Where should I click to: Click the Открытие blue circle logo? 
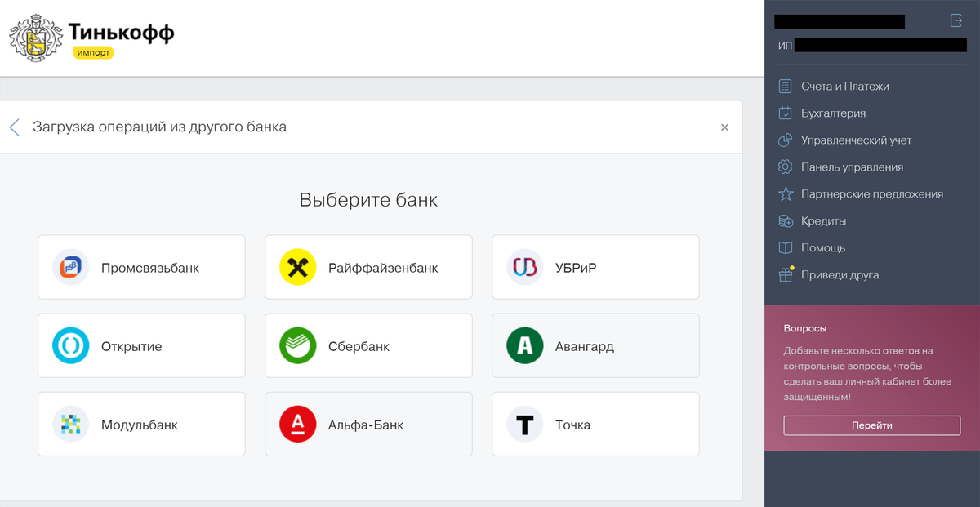pos(70,346)
